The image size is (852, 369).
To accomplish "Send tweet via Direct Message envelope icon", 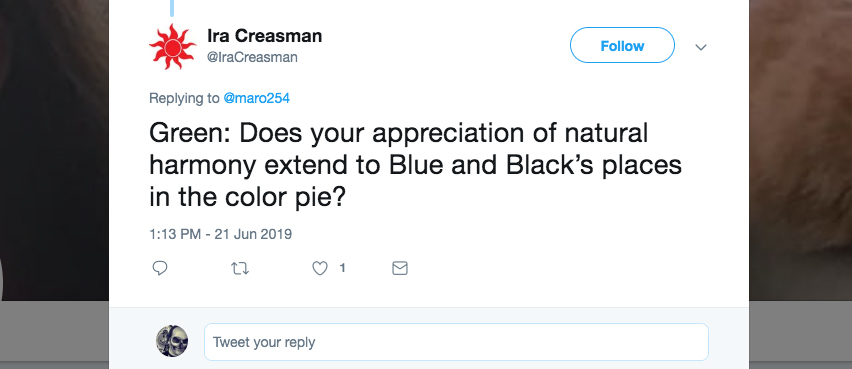I will 400,268.
